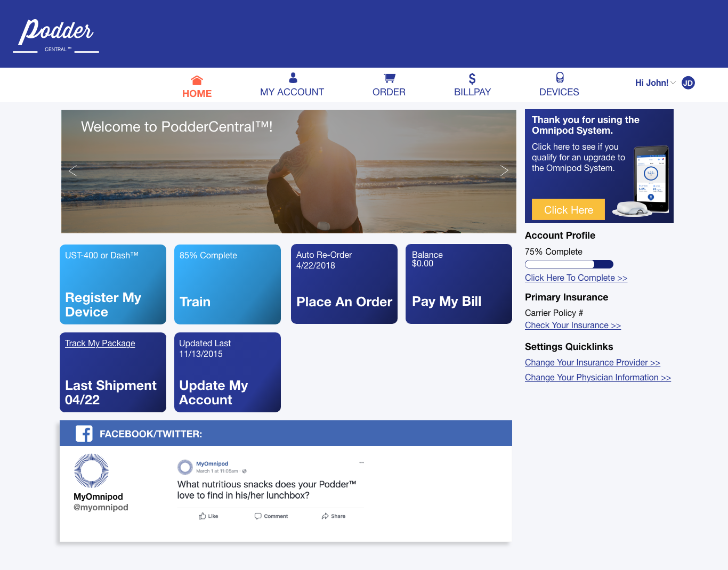Open the Update My Account tile
This screenshot has width=728, height=570.
pos(228,372)
